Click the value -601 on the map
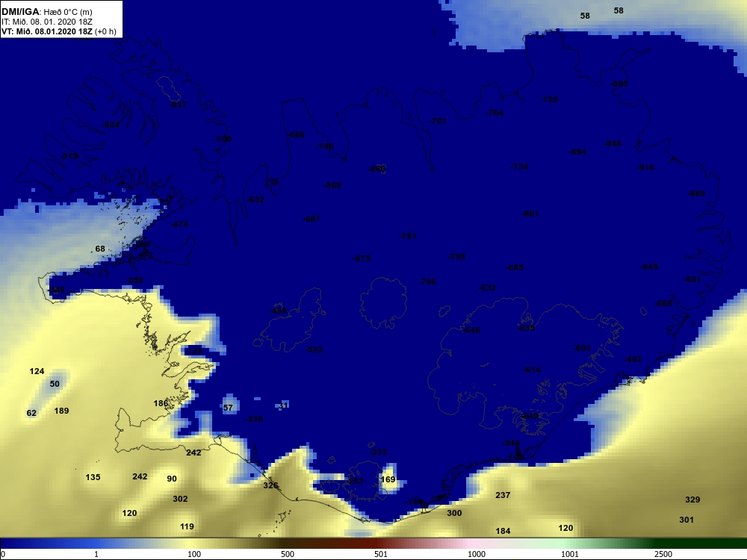The height and width of the screenshot is (560, 747). pos(692,279)
